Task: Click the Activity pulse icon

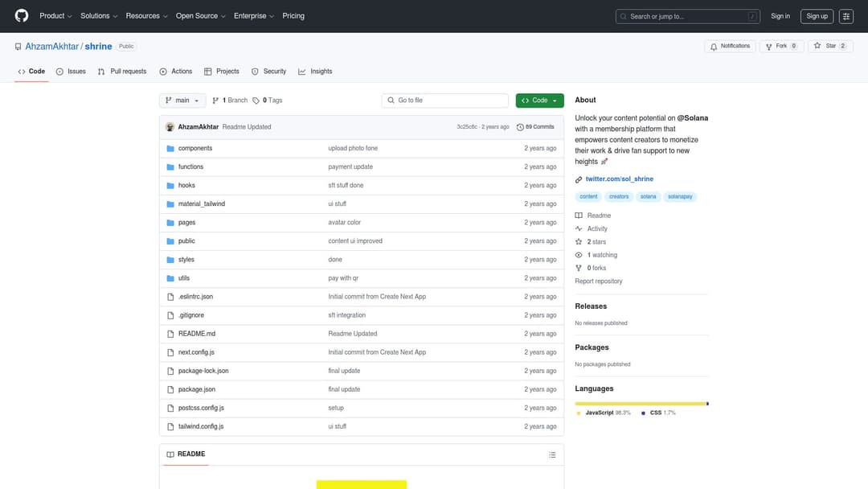Action: (579, 228)
